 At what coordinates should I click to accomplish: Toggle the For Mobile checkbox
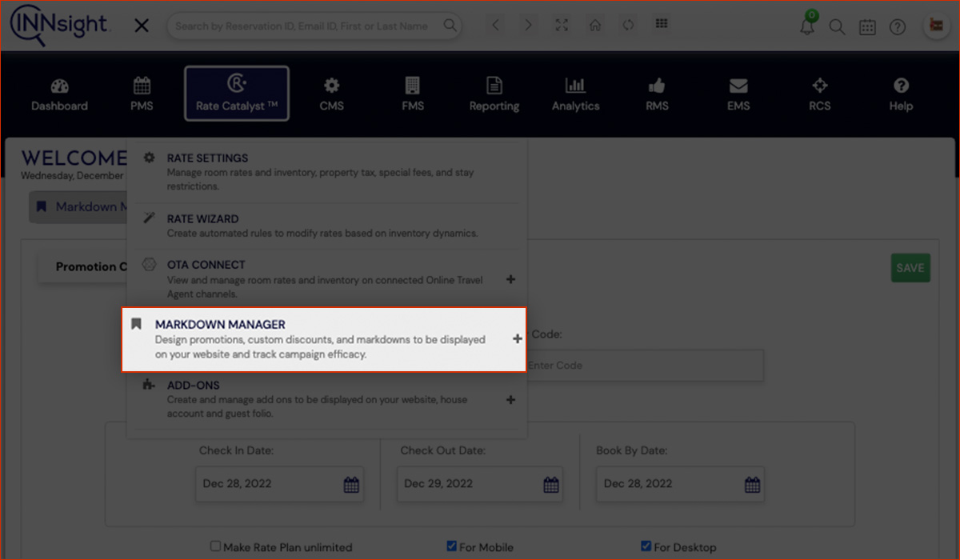point(452,546)
